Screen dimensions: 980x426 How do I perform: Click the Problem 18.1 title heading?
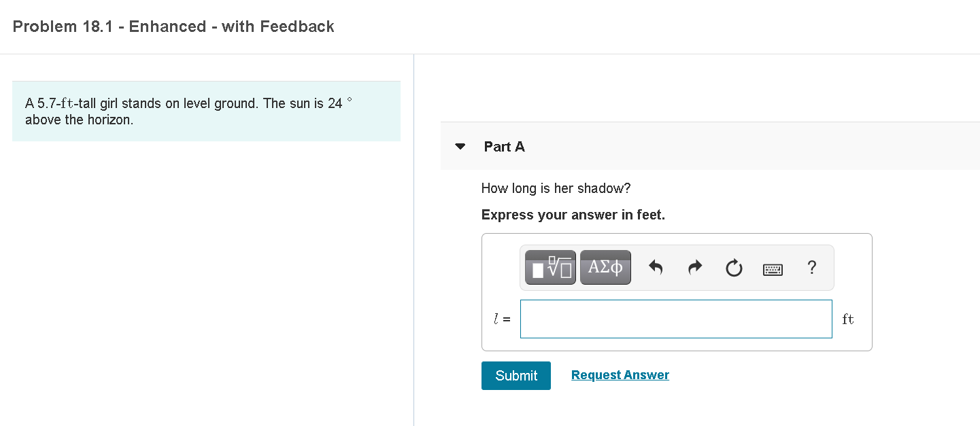pyautogui.click(x=173, y=26)
